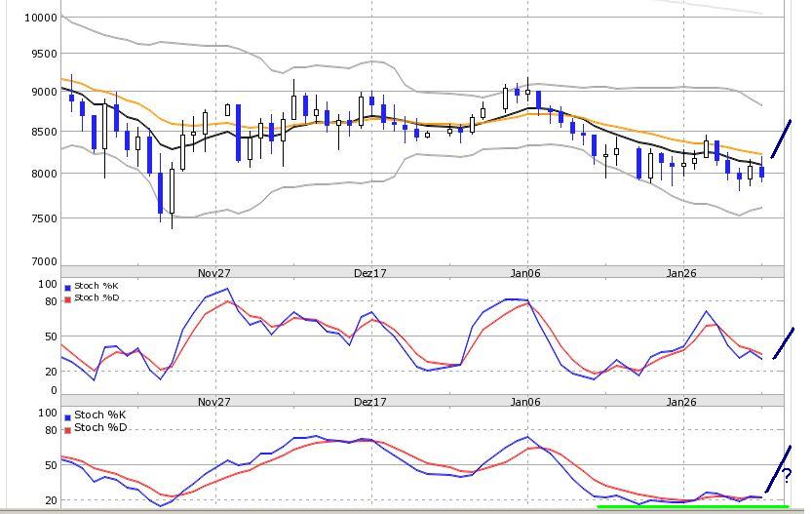The width and height of the screenshot is (812, 514).
Task: Select the Stoch %K legend label in upper stochastic panel
Action: coord(97,286)
